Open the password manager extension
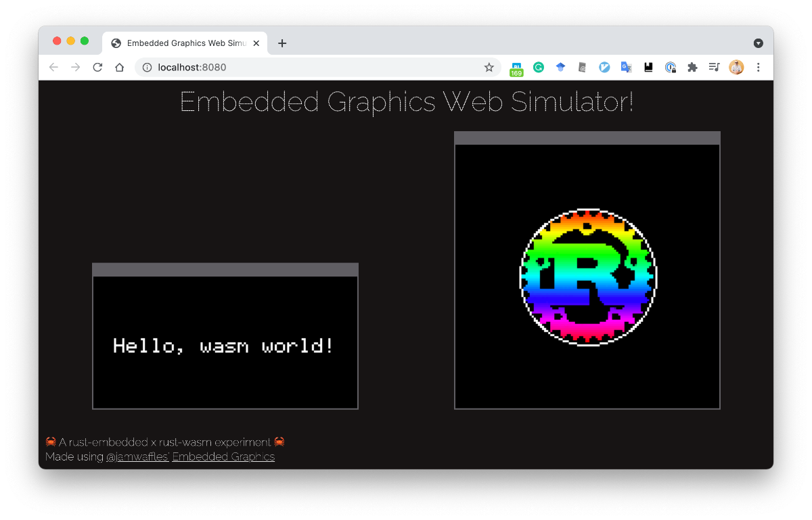Screen dimensions: 812x520 (671, 68)
